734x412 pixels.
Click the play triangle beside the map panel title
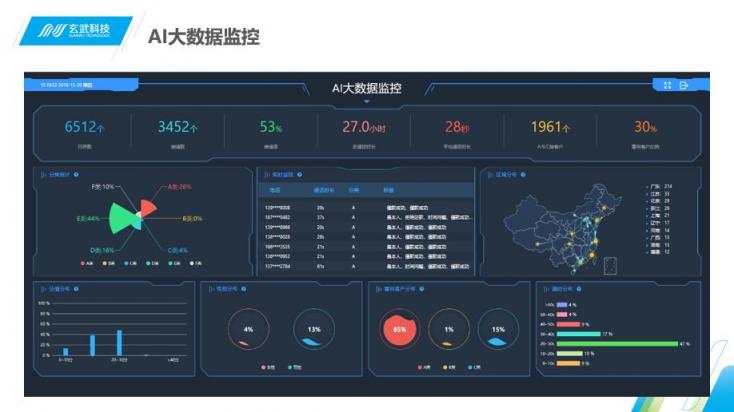[491, 175]
